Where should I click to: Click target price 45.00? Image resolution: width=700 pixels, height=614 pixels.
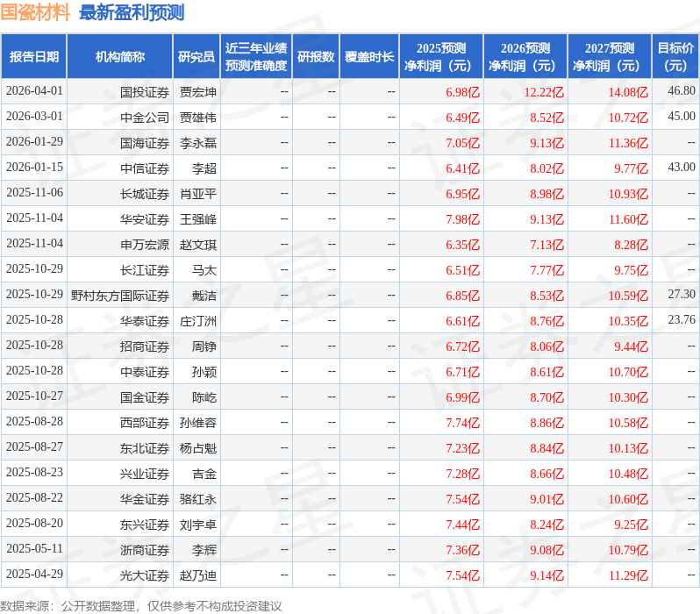click(x=682, y=116)
